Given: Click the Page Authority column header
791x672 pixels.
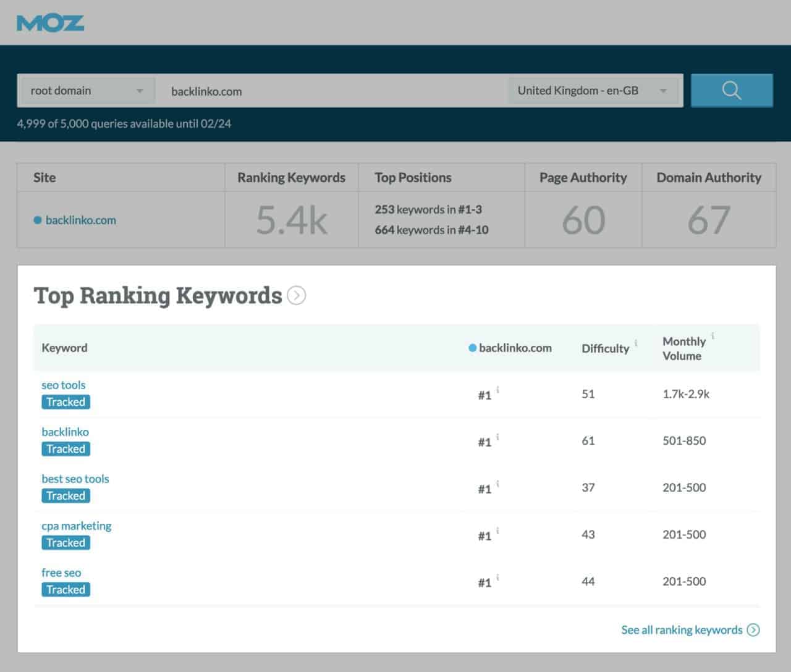Looking at the screenshot, I should tap(583, 177).
